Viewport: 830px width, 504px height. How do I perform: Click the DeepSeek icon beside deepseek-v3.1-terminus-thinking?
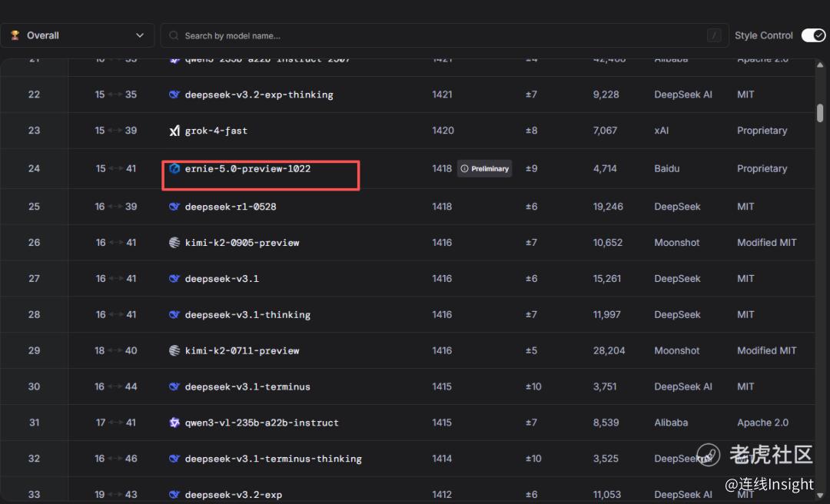click(174, 459)
